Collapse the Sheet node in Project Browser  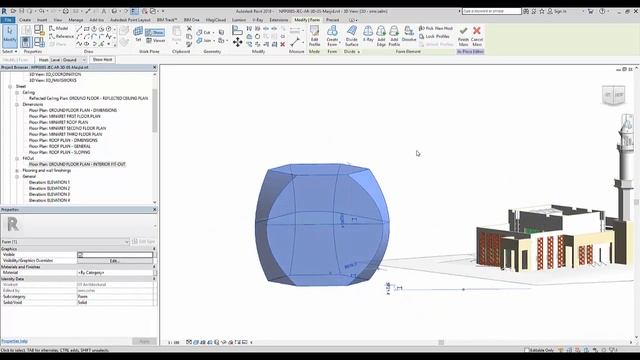pos(10,87)
